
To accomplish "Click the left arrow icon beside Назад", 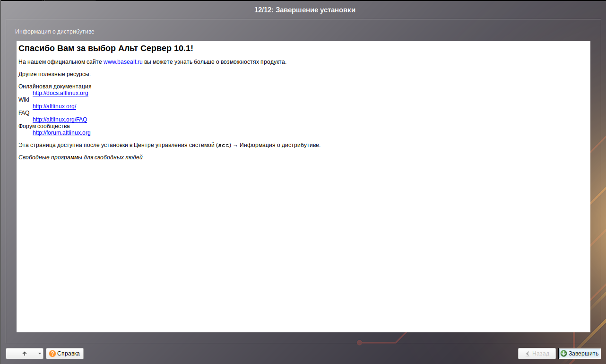I will coord(527,354).
